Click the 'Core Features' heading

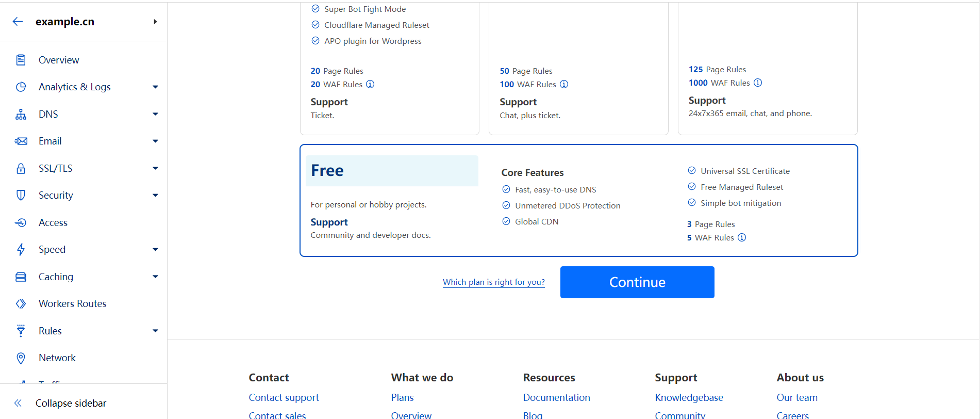(x=533, y=172)
